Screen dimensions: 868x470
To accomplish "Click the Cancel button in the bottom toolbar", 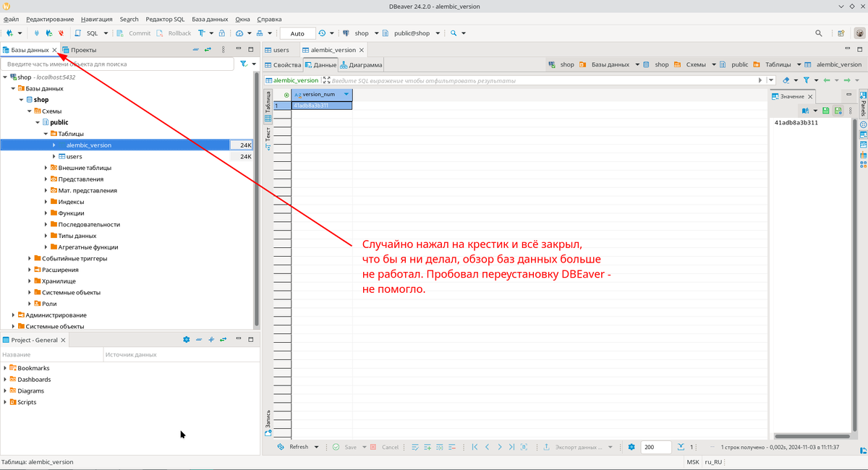I will [383, 447].
